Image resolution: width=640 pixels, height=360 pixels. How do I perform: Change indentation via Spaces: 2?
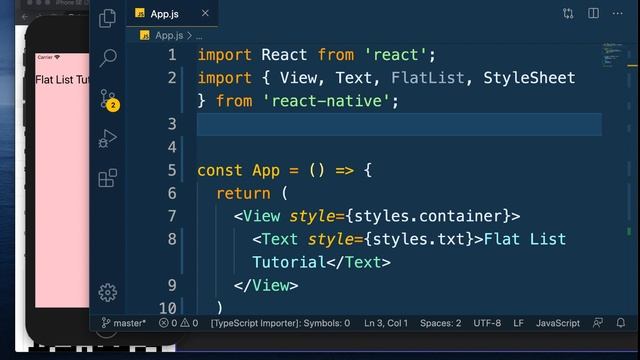coord(440,323)
